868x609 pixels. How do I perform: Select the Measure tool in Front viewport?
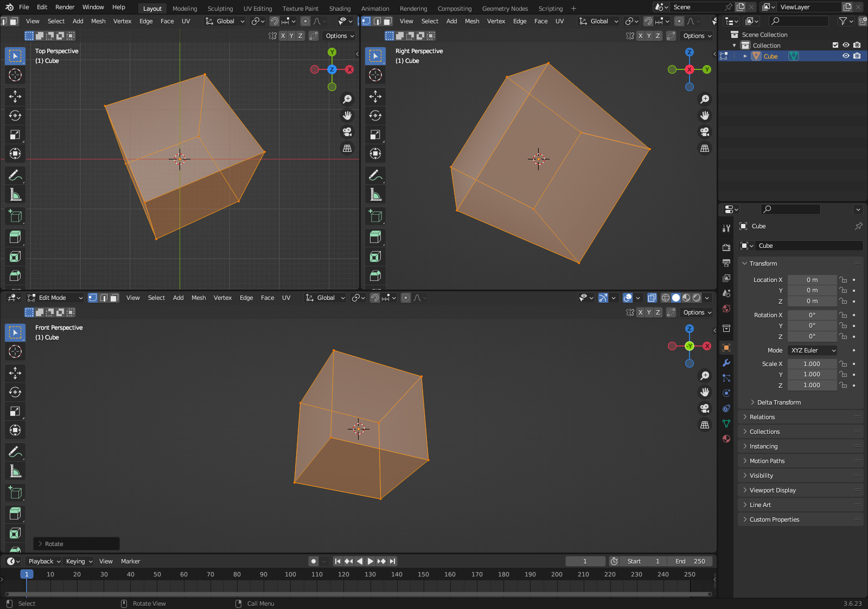(15, 471)
